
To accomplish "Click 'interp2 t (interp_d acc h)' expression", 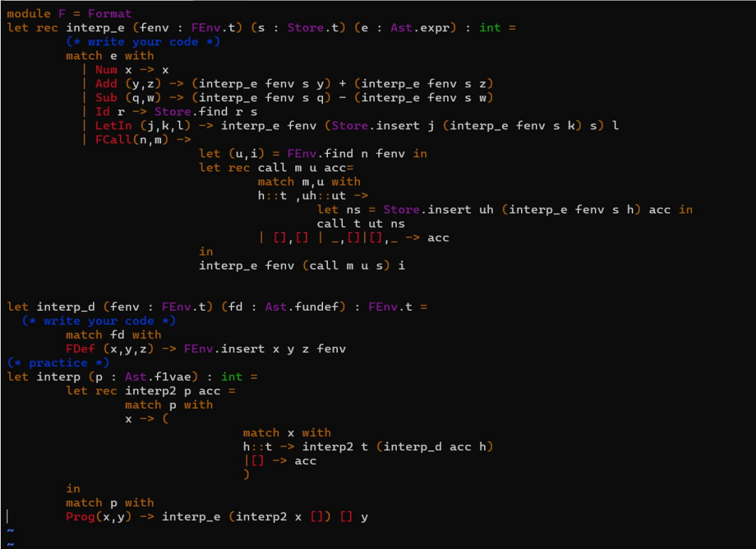I will [398, 446].
